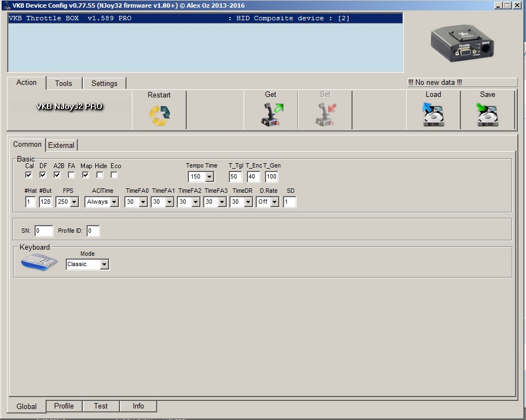Expand the FPS dropdown
The width and height of the screenshot is (526, 420).
click(x=74, y=202)
